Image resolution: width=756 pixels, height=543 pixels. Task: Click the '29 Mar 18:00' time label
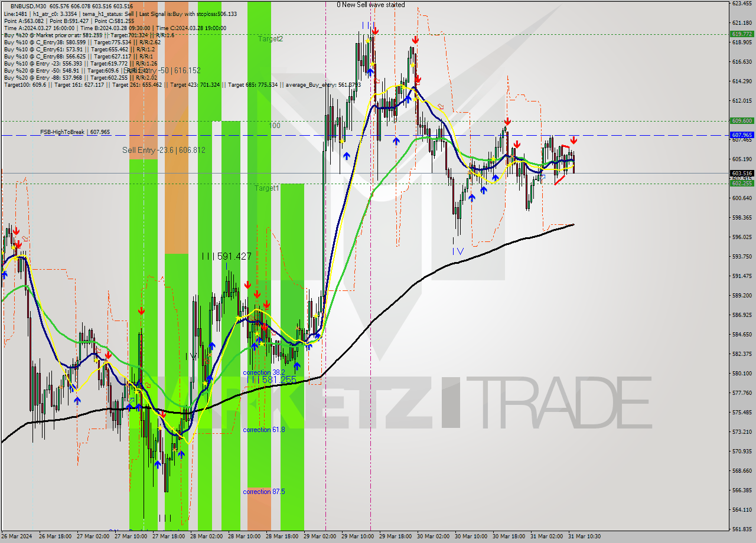395,537
